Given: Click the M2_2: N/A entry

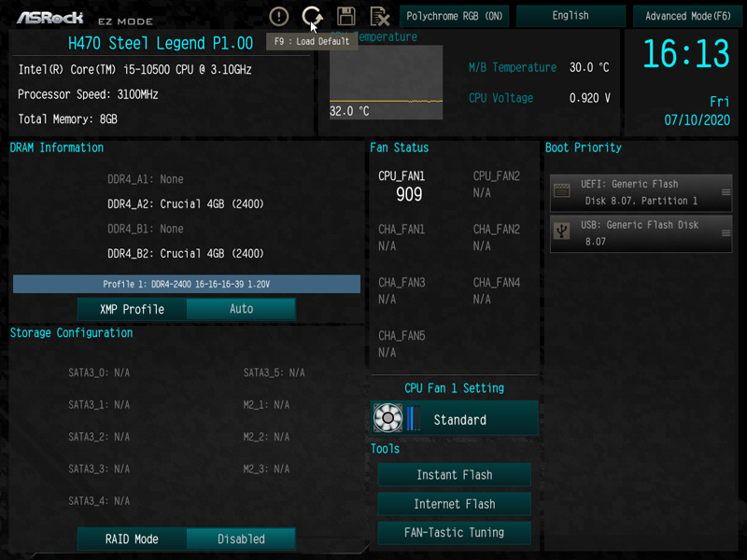Looking at the screenshot, I should [x=266, y=437].
